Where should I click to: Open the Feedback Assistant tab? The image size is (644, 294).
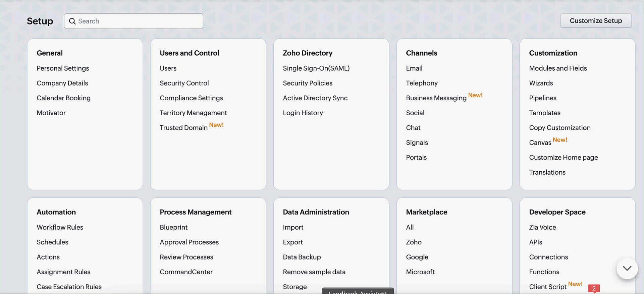pyautogui.click(x=358, y=291)
